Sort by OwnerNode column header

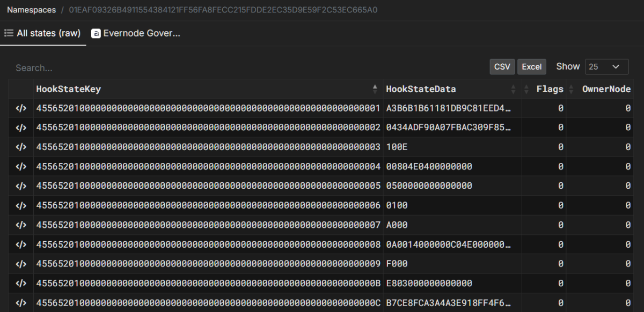[x=606, y=89]
